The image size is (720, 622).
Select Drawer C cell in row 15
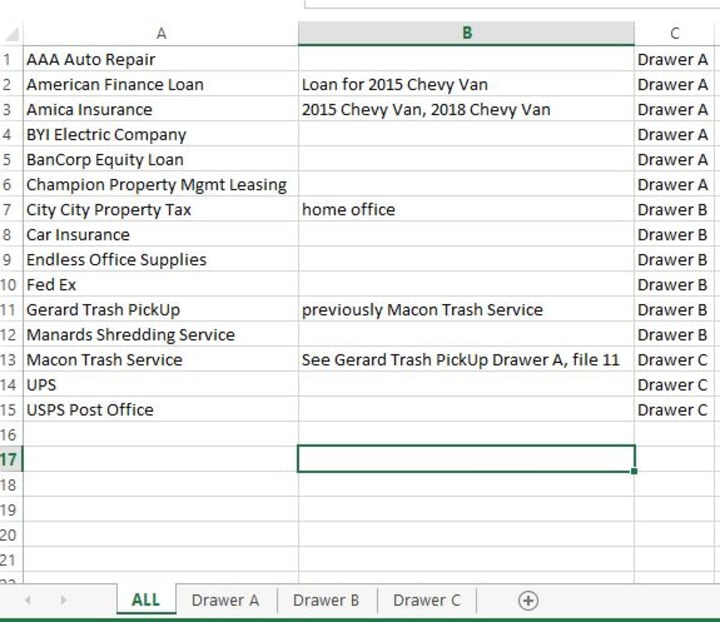coord(674,409)
